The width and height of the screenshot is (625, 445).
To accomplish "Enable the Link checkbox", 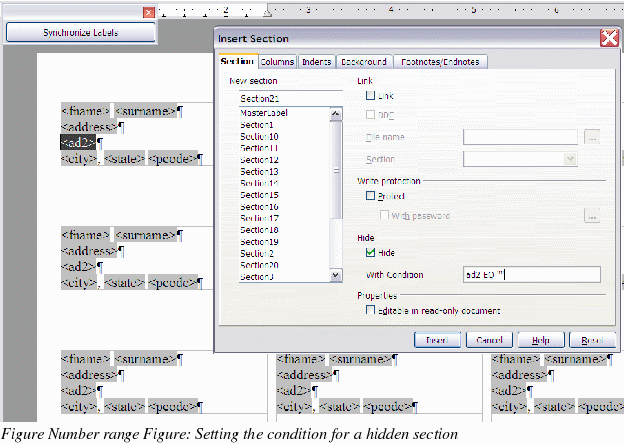I will pos(371,95).
